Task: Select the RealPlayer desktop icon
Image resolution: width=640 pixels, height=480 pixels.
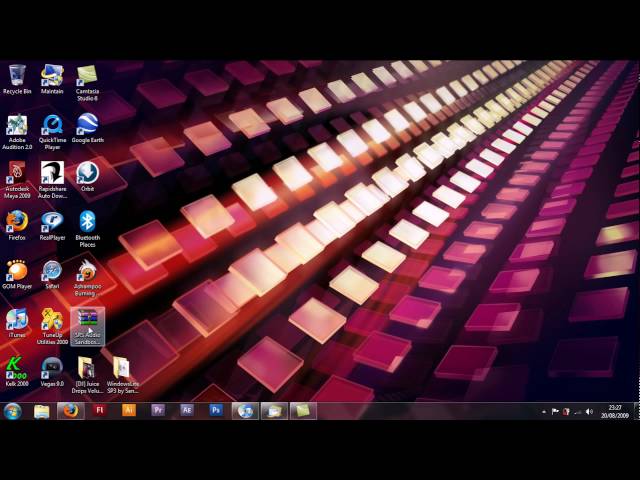Action: 52,225
